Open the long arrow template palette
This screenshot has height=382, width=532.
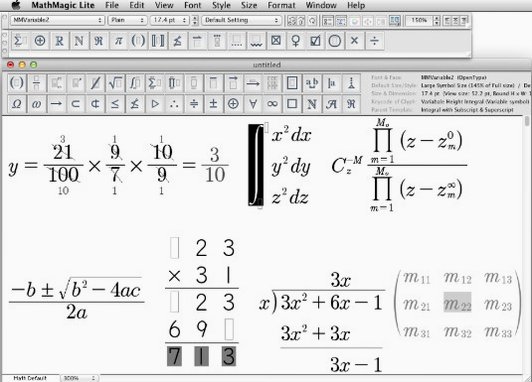(x=253, y=83)
